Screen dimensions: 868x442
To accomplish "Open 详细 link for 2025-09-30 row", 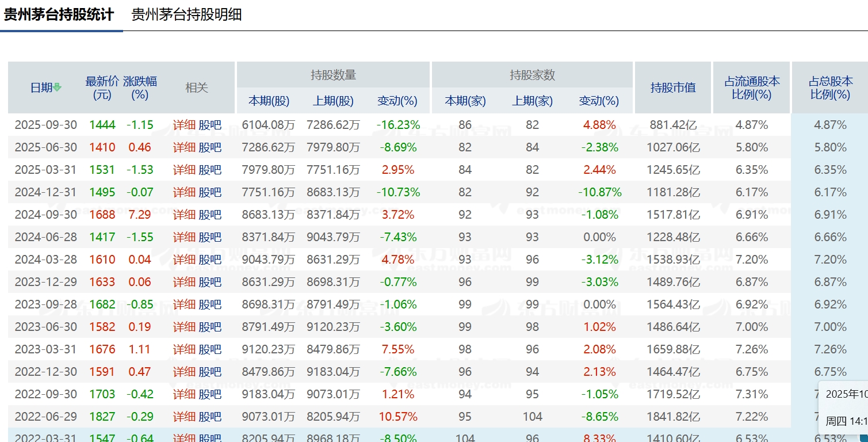I will pos(184,125).
